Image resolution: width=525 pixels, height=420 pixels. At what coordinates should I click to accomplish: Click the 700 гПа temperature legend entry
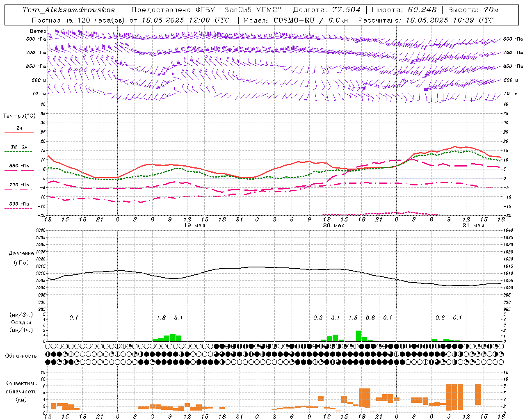pyautogui.click(x=19, y=185)
